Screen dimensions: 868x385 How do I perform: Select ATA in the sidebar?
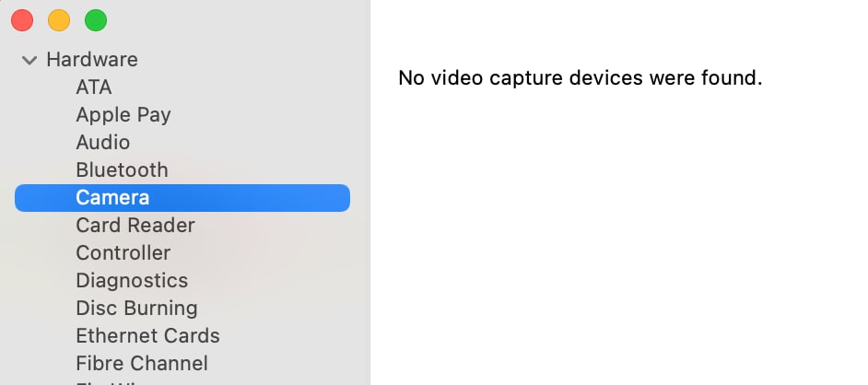tap(94, 87)
